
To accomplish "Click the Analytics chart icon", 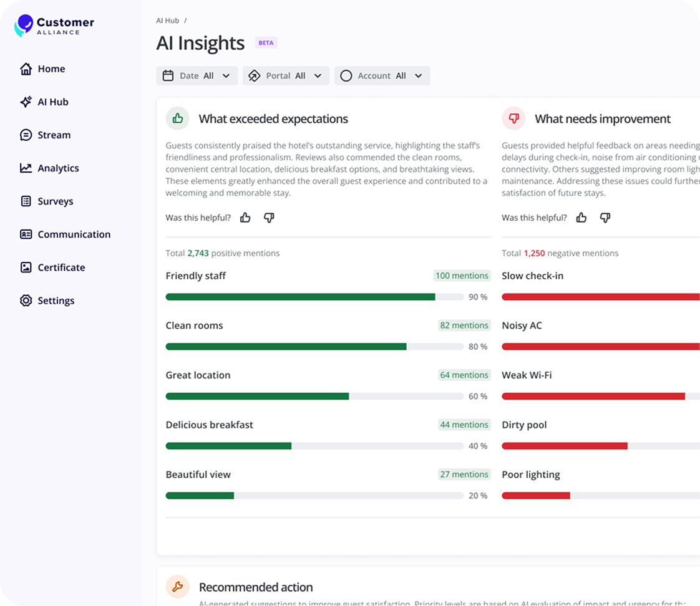I will [x=26, y=168].
